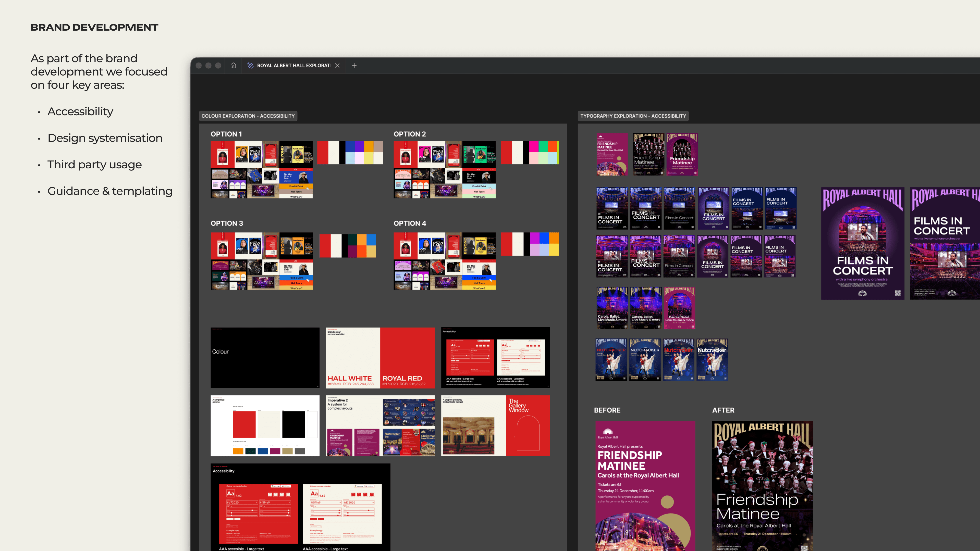Click the first Nutcracker poster with red title

[x=611, y=360]
